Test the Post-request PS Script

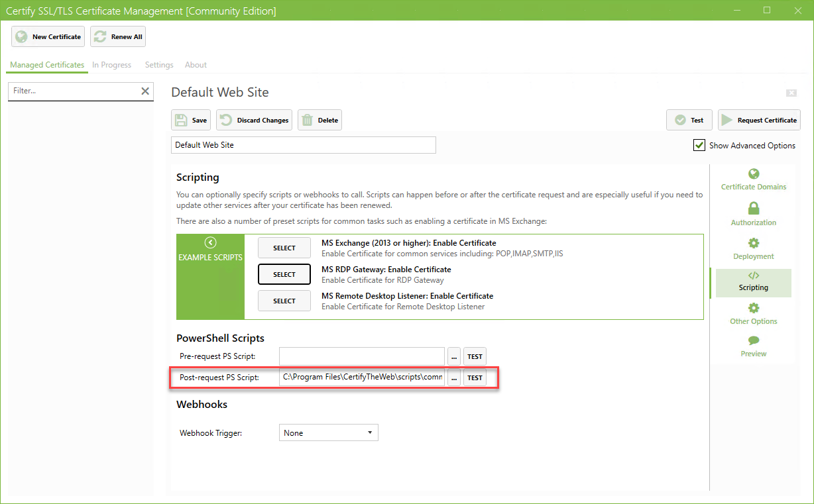[475, 378]
